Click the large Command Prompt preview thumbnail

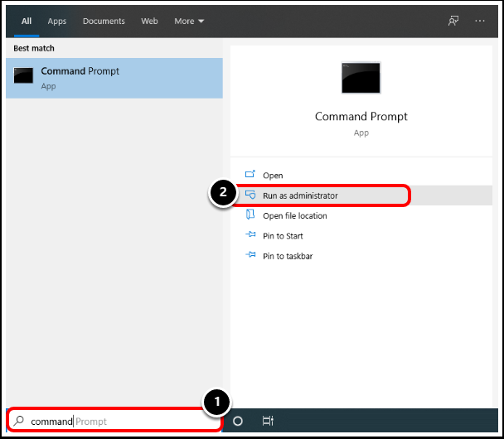coord(361,78)
